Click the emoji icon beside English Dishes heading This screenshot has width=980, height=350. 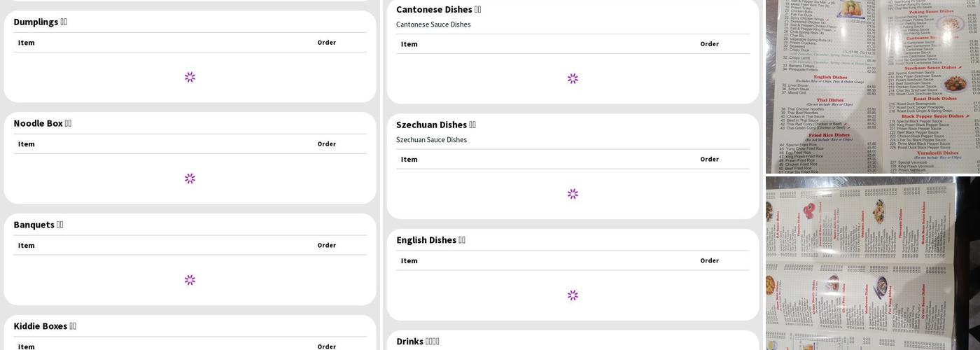click(x=462, y=240)
